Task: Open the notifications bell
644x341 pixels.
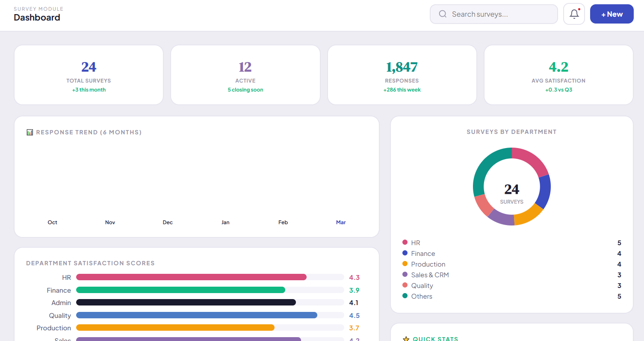Action: pos(574,14)
